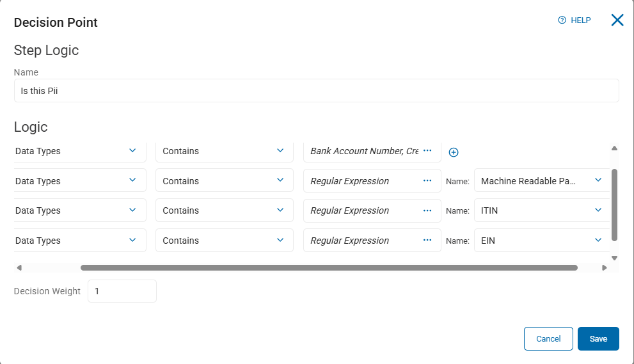Focus the Decision Weight field
634x364 pixels.
[x=122, y=291]
